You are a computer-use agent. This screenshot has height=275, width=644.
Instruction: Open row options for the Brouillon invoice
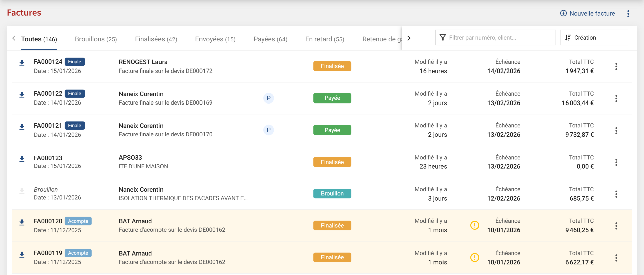click(x=616, y=194)
